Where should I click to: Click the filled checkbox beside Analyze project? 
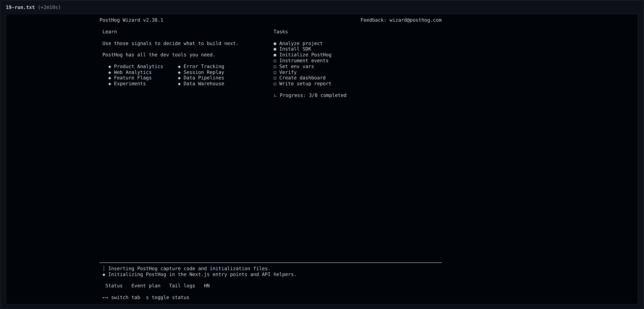coord(275,44)
